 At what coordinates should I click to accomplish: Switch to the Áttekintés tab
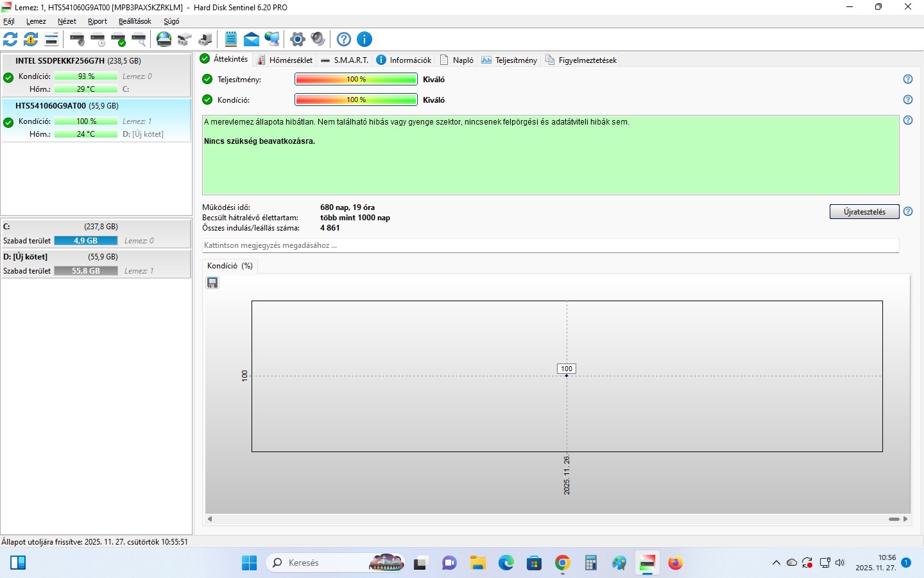point(224,59)
